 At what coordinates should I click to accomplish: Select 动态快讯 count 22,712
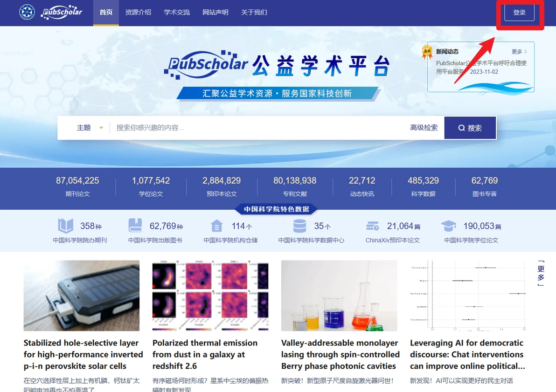[x=362, y=186]
